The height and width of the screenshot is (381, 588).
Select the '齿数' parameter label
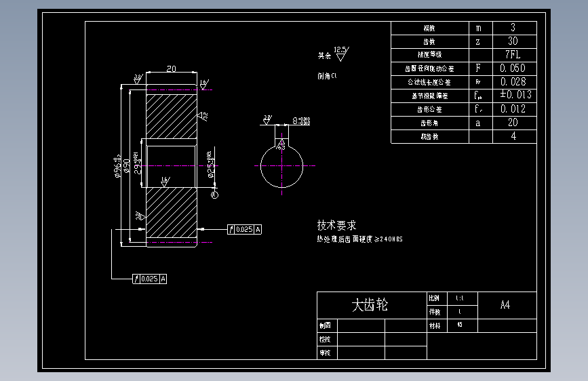point(429,41)
